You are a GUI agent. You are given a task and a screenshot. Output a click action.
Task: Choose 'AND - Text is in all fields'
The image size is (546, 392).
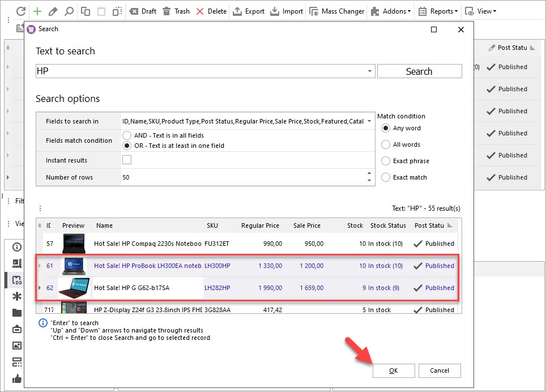point(127,135)
